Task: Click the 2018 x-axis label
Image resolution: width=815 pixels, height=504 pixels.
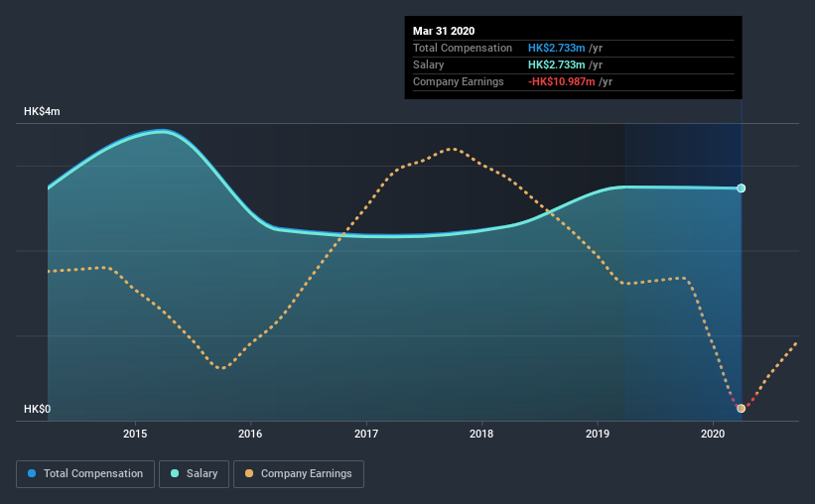Action: 481,434
